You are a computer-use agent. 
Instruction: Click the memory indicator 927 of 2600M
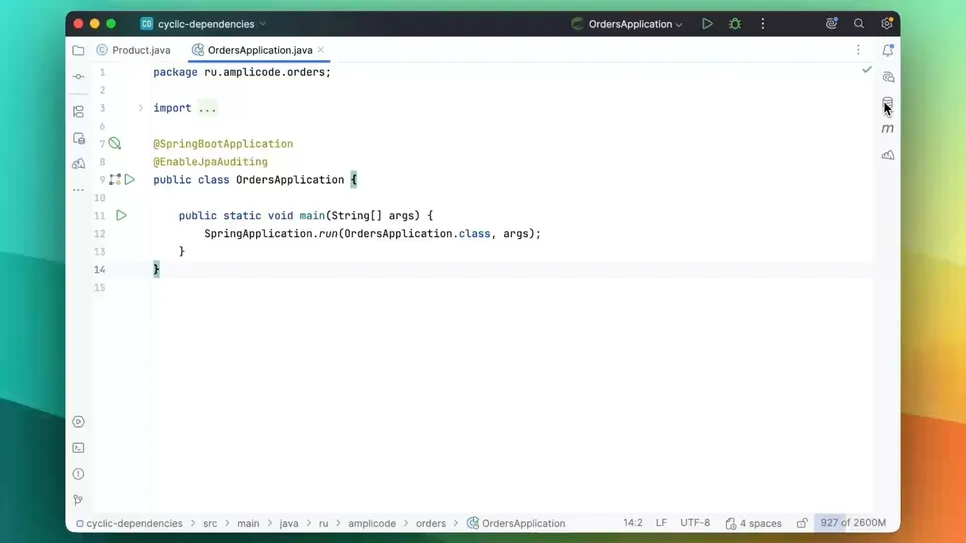852,523
